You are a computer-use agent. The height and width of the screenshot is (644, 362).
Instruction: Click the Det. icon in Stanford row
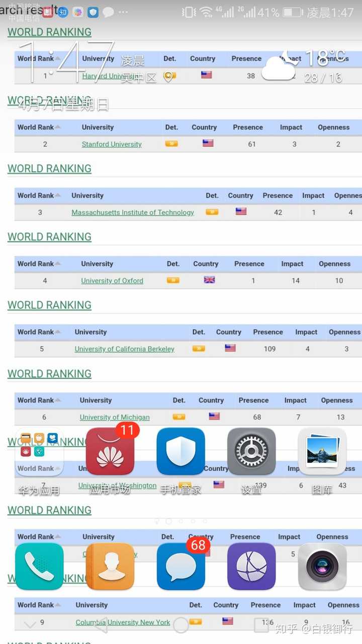[171, 143]
